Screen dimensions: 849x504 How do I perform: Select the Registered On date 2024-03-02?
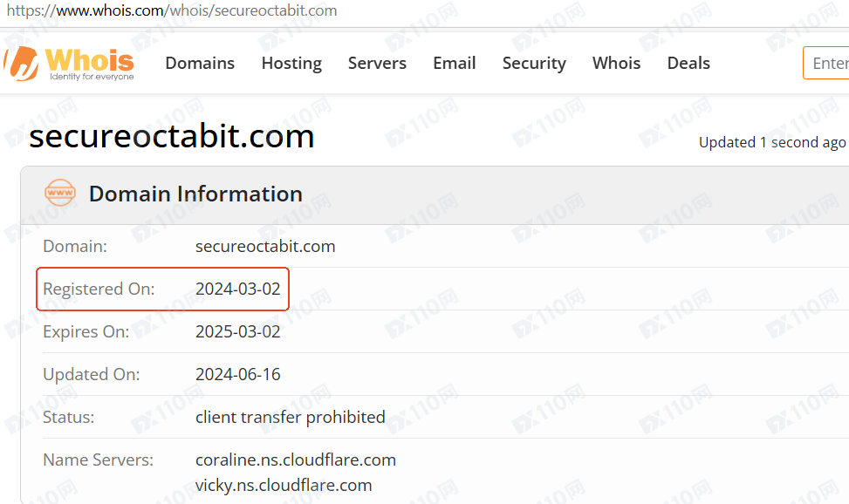click(x=237, y=289)
